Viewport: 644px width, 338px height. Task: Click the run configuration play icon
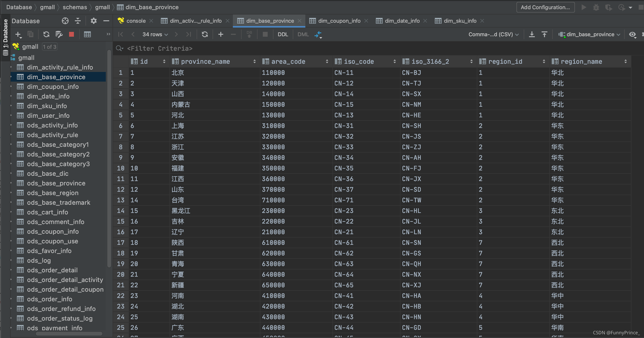tap(584, 7)
